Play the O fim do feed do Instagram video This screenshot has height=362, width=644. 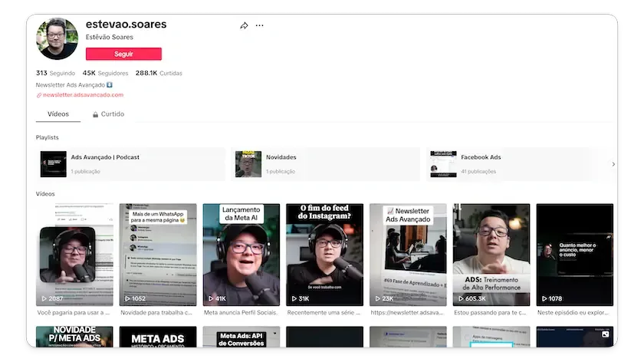[x=325, y=255]
